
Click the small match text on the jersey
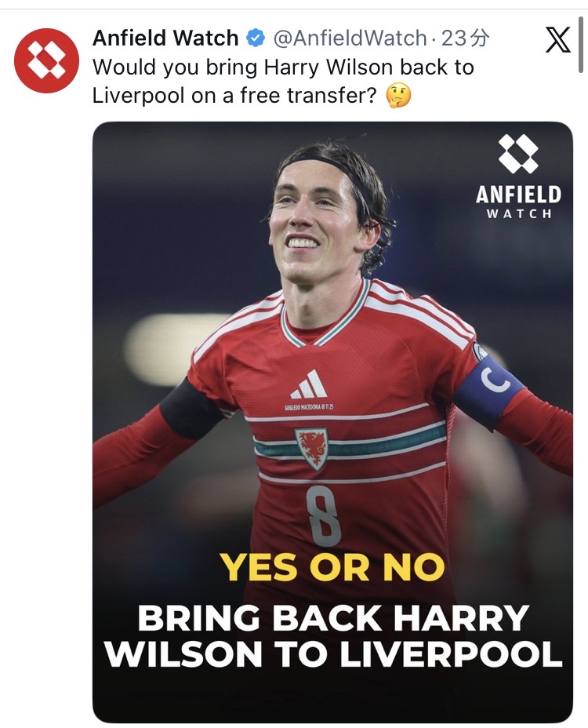[309, 407]
